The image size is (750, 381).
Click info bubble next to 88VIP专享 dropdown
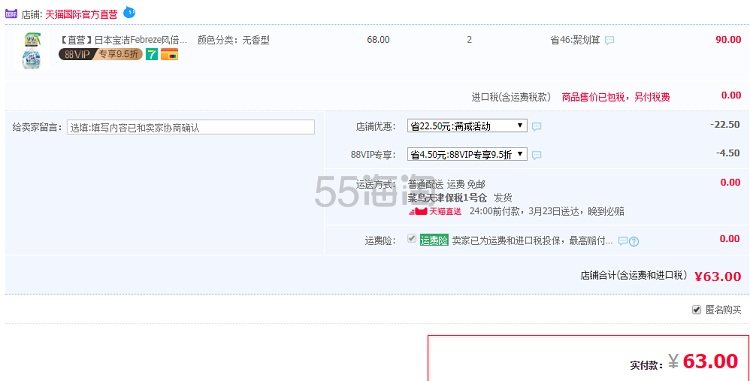(x=537, y=155)
